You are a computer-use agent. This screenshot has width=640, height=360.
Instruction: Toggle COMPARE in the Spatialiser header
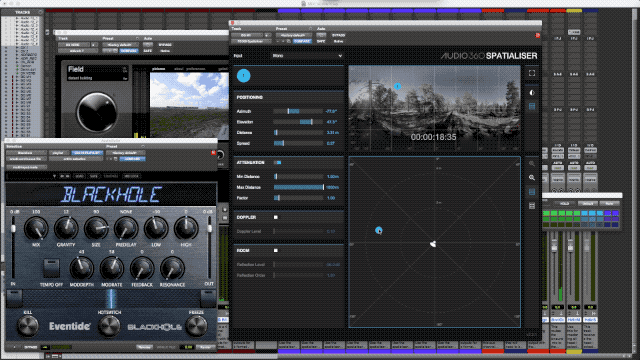(302, 41)
